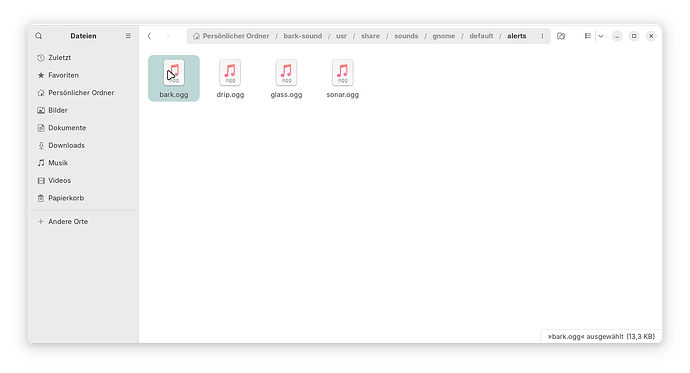The width and height of the screenshot is (690, 373).
Task: Toggle list view layout icon
Action: pyautogui.click(x=587, y=36)
